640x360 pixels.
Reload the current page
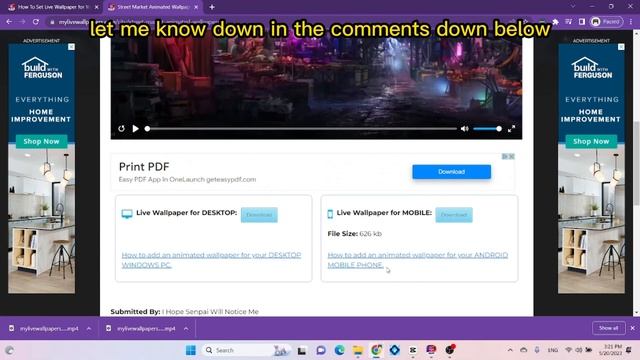[36, 22]
